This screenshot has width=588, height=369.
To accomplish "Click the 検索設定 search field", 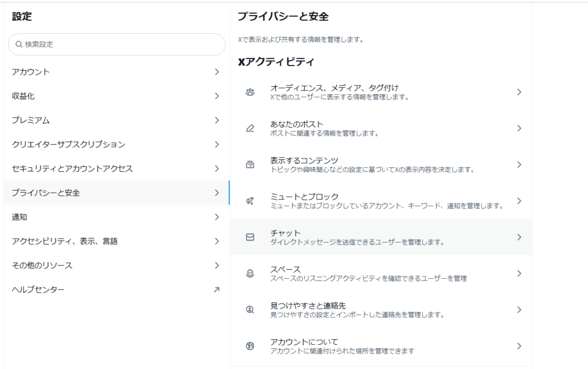I will 117,44.
